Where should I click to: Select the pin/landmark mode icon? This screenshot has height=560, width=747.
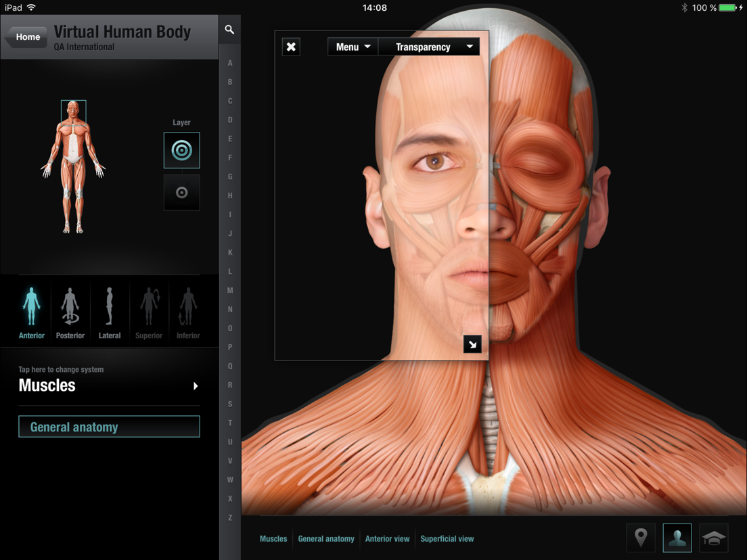[x=640, y=537]
